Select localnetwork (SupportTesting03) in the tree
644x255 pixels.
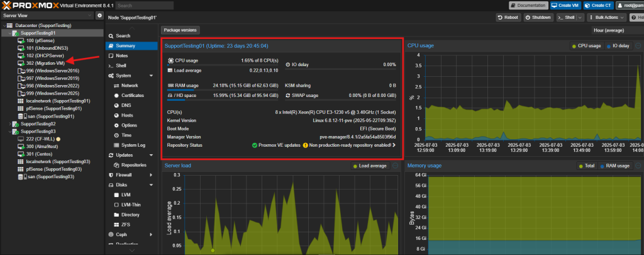coord(54,162)
